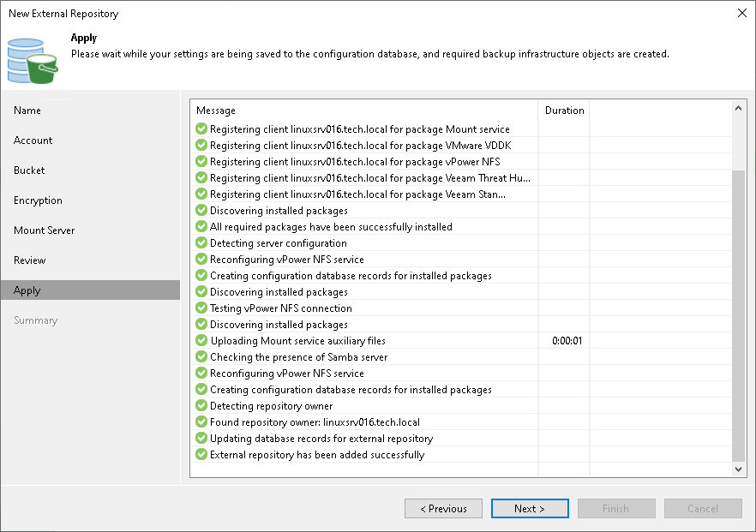Image resolution: width=756 pixels, height=532 pixels.
Task: Click check icon for Detecting server configuration
Action: coord(201,243)
